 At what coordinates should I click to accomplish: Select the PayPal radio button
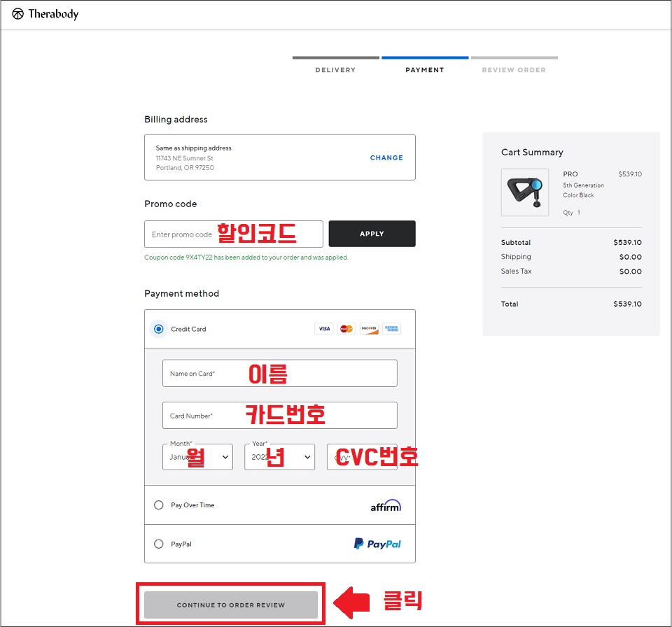159,544
